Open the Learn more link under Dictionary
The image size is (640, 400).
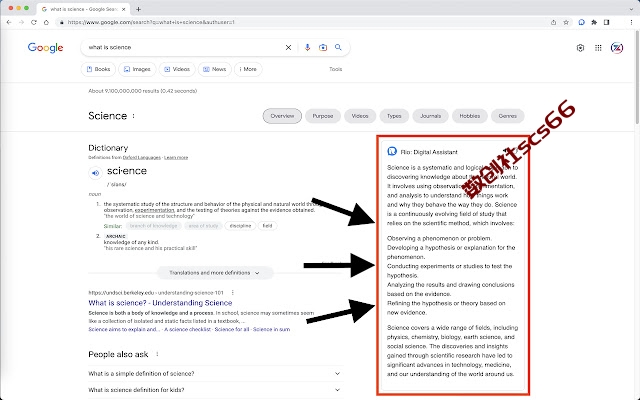(x=176, y=158)
